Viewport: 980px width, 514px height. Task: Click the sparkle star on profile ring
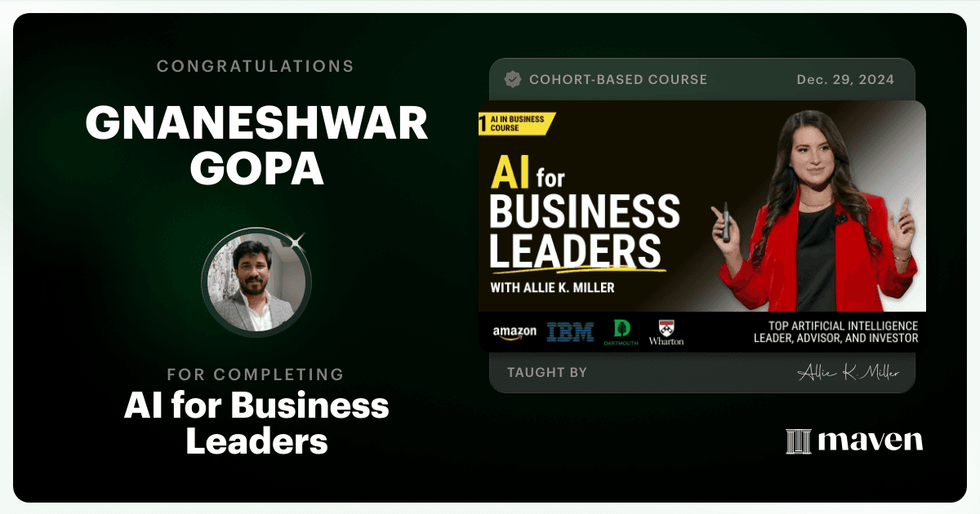(297, 240)
